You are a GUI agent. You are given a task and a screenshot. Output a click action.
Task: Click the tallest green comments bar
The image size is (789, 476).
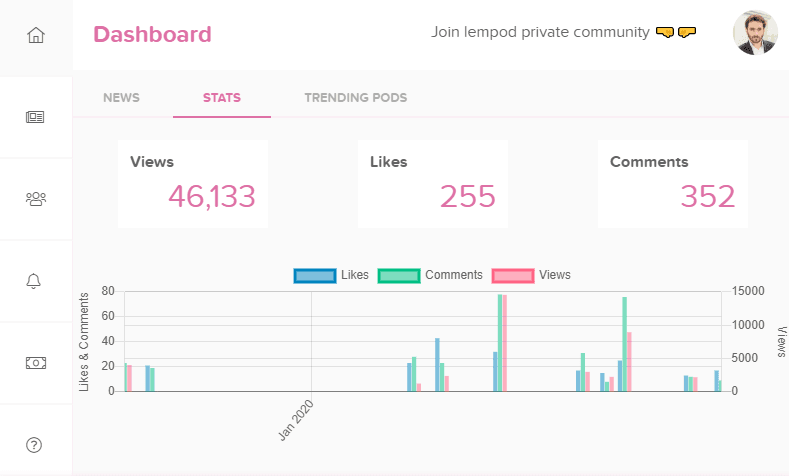coord(500,343)
